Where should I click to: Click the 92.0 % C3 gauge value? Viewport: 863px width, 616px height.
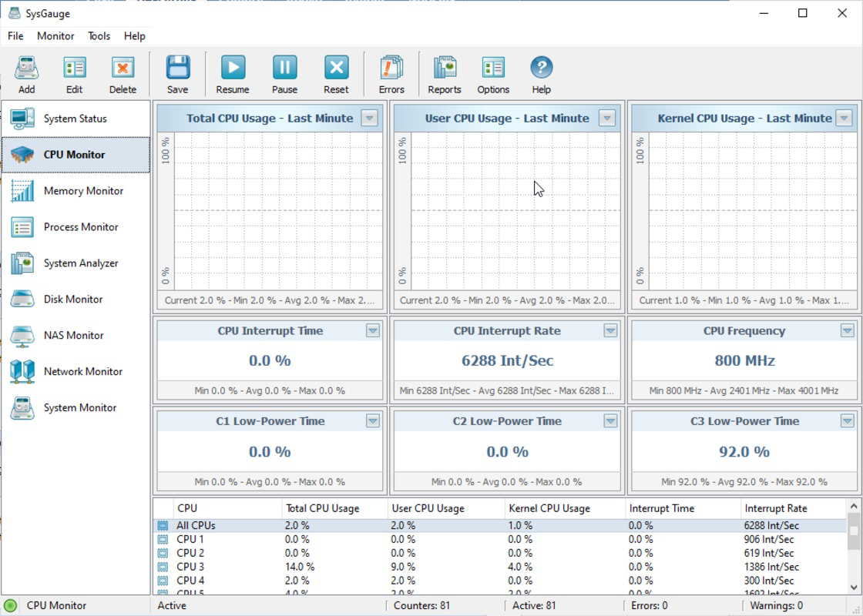(744, 451)
